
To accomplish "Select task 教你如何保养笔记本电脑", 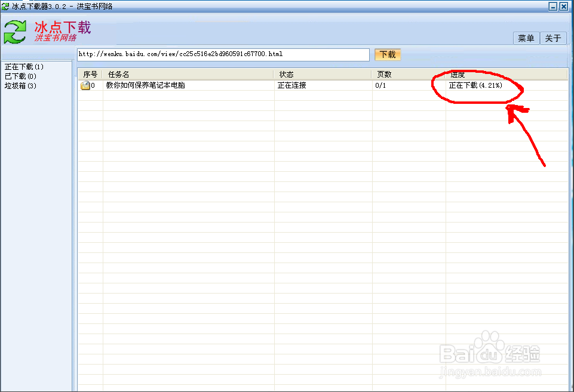I will pyautogui.click(x=145, y=85).
